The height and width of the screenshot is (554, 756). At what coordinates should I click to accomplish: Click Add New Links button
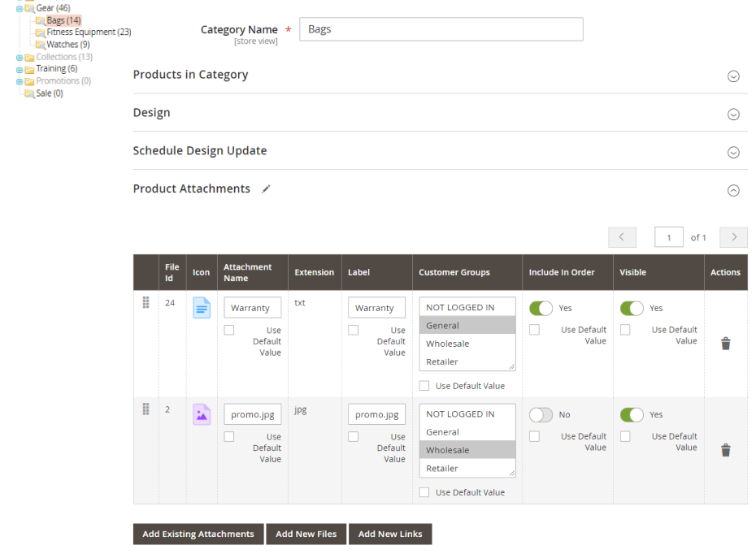pyautogui.click(x=390, y=534)
